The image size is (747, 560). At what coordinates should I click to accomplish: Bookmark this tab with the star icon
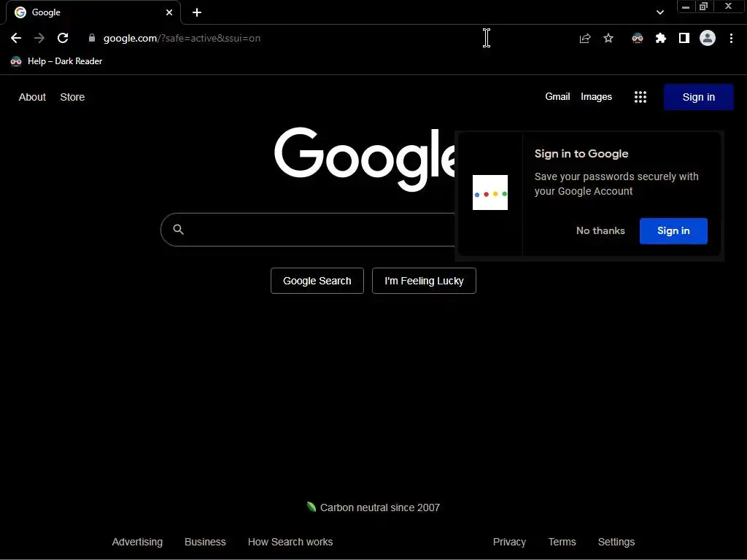click(x=608, y=38)
